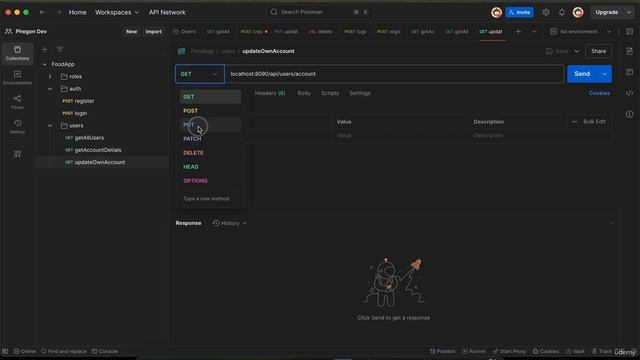Select PATCH in the method list
Viewport: 640px width, 360px height.
click(210, 139)
